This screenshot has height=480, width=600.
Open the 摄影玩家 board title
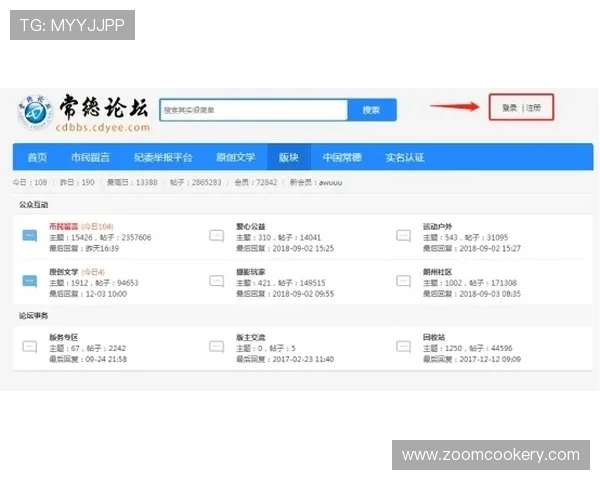click(251, 272)
